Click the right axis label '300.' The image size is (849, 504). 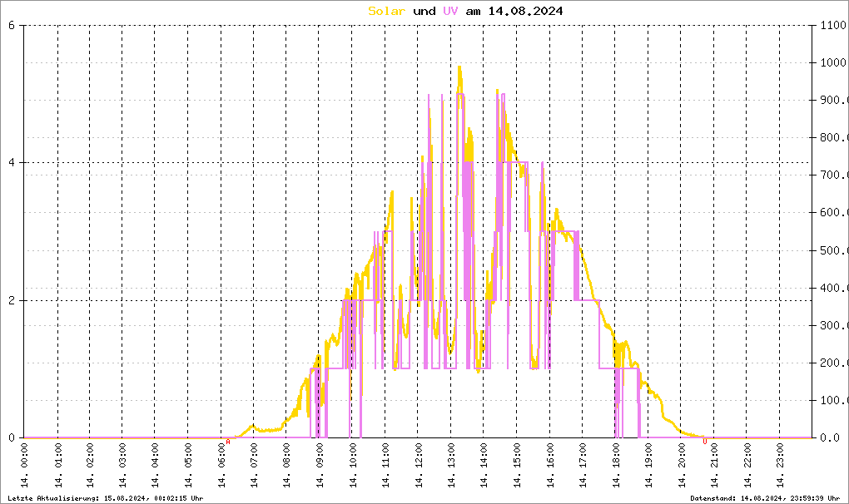(x=834, y=325)
